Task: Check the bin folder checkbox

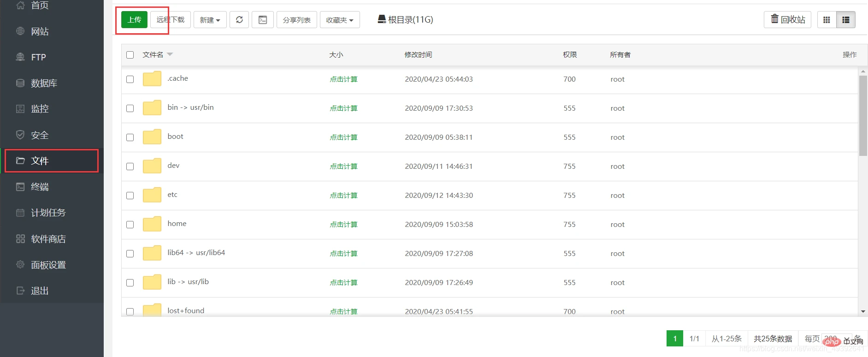Action: tap(130, 108)
